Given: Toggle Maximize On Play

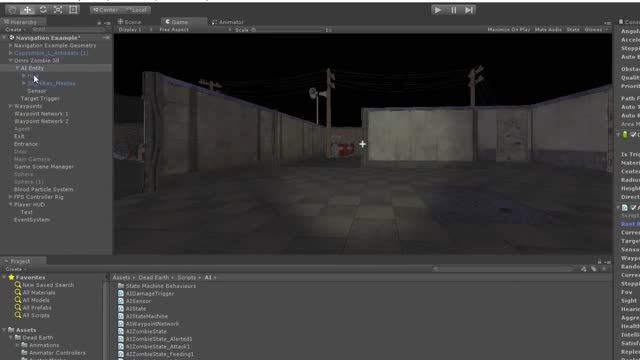Looking at the screenshot, I should click(x=509, y=29).
